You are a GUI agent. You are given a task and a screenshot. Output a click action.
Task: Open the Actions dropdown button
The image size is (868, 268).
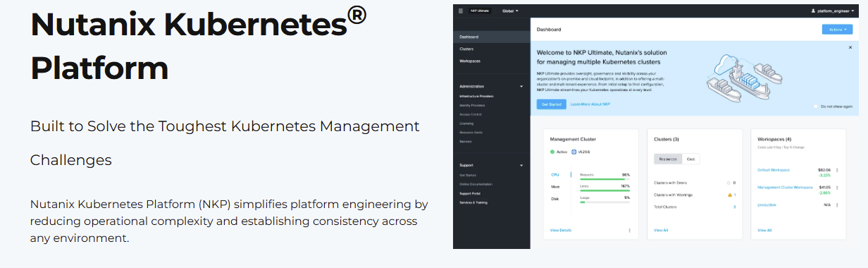click(x=837, y=30)
